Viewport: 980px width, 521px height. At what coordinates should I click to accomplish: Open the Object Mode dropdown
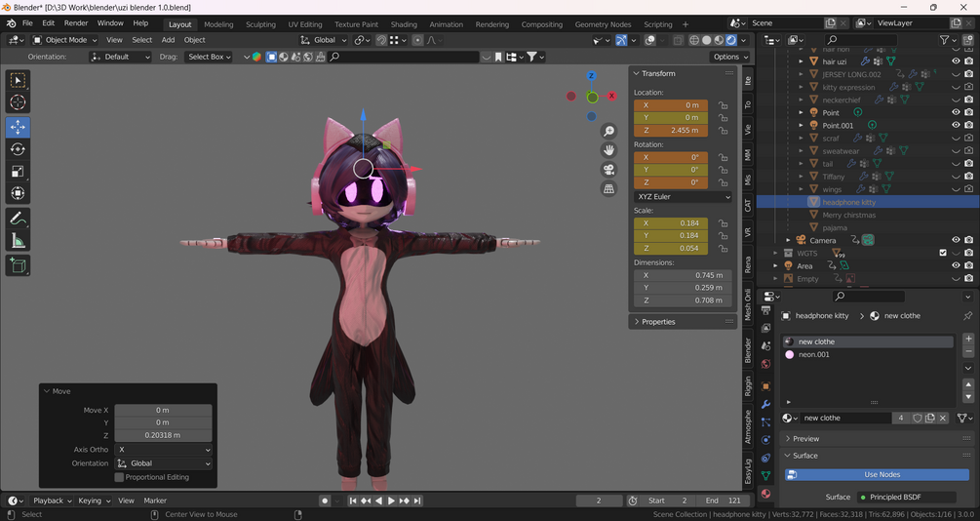65,40
